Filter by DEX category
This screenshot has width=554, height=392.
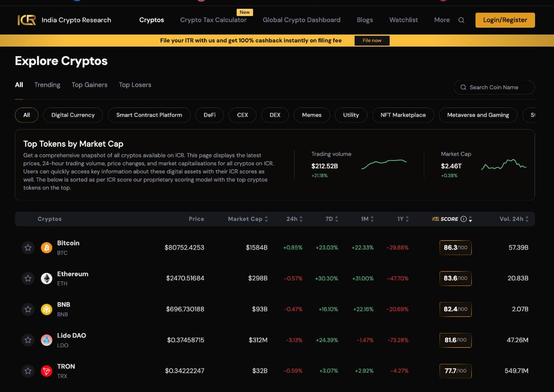click(275, 115)
